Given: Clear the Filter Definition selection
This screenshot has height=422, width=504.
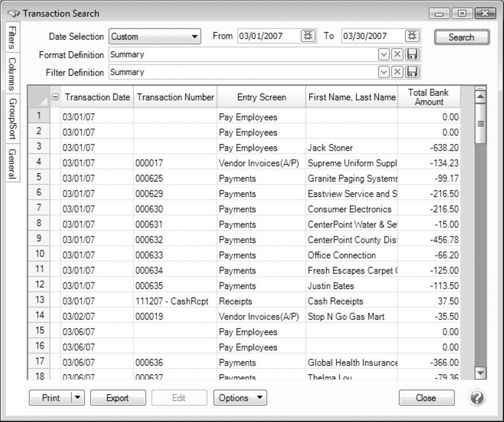Looking at the screenshot, I should pos(397,72).
